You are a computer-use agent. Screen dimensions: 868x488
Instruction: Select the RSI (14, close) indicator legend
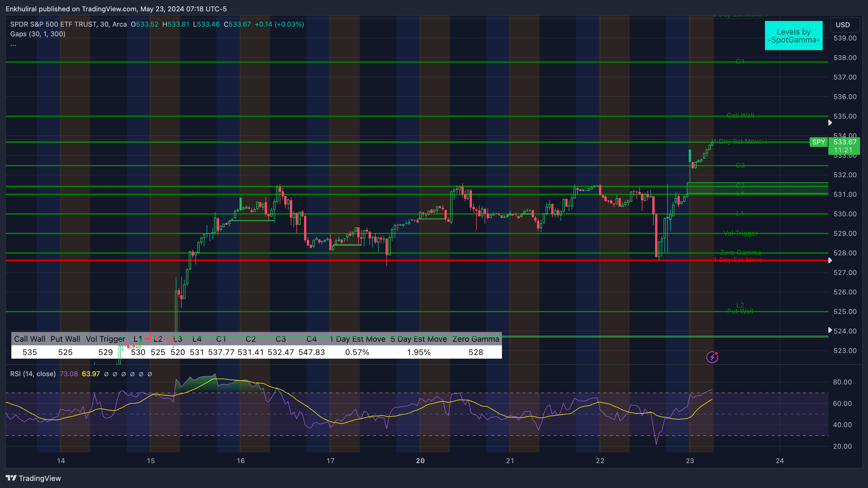click(x=33, y=374)
